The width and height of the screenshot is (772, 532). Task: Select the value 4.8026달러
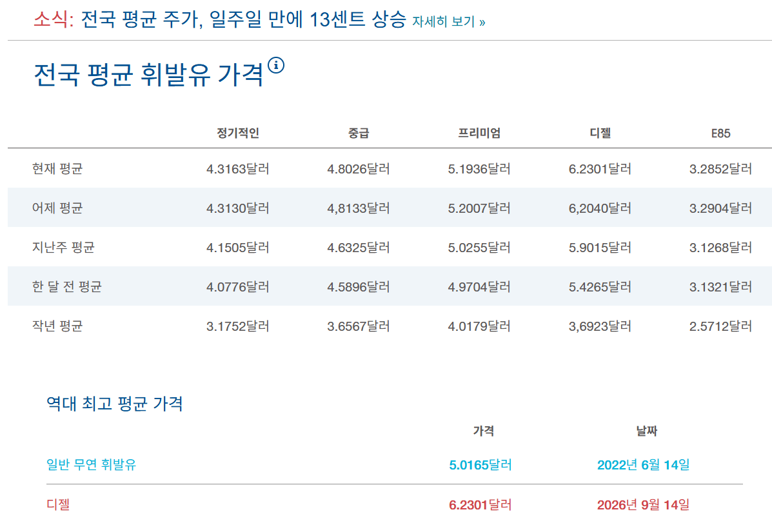[359, 169]
